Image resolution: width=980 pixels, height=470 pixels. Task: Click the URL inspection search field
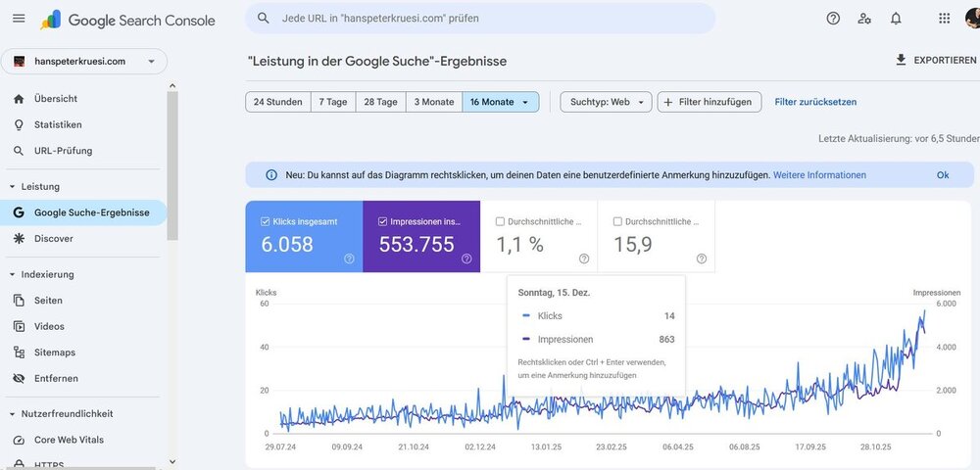tap(480, 19)
